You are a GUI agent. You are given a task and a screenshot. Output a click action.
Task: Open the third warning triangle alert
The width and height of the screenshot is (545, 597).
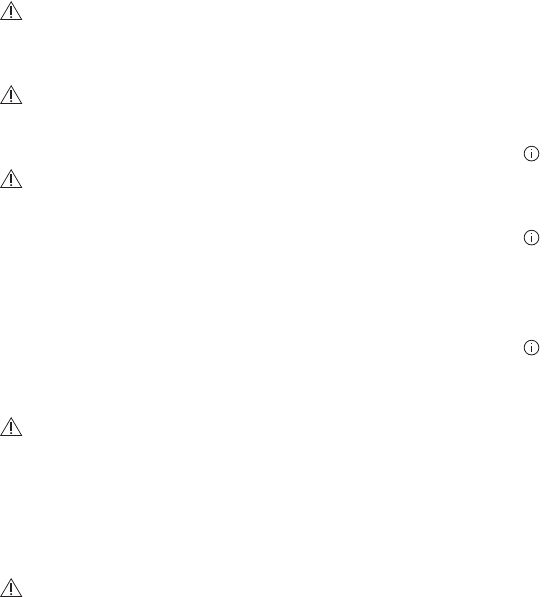click(11, 179)
